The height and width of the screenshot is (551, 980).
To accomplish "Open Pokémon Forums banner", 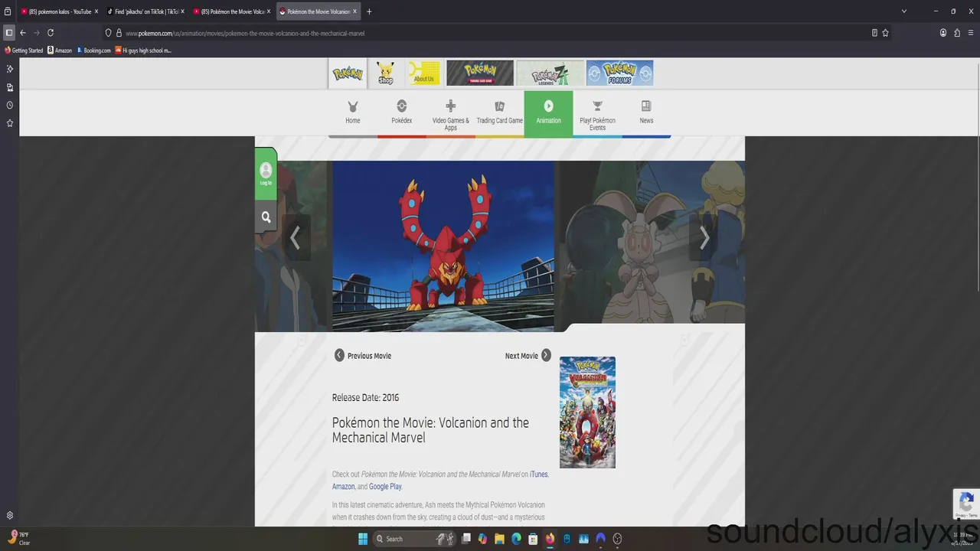I will 620,73.
